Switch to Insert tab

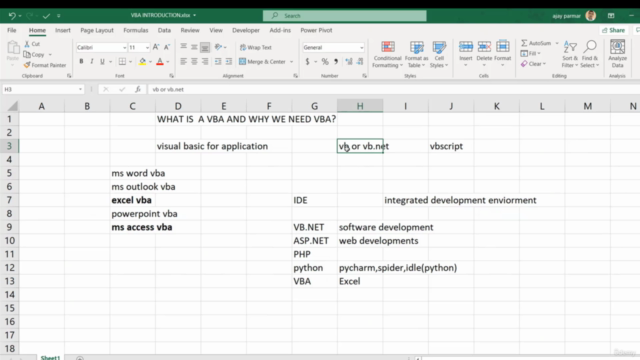63,30
